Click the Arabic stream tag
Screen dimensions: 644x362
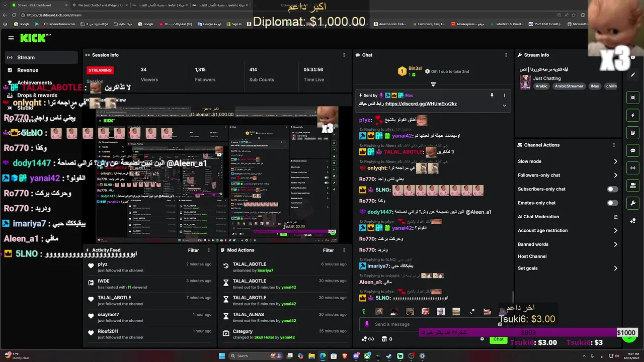pos(541,86)
